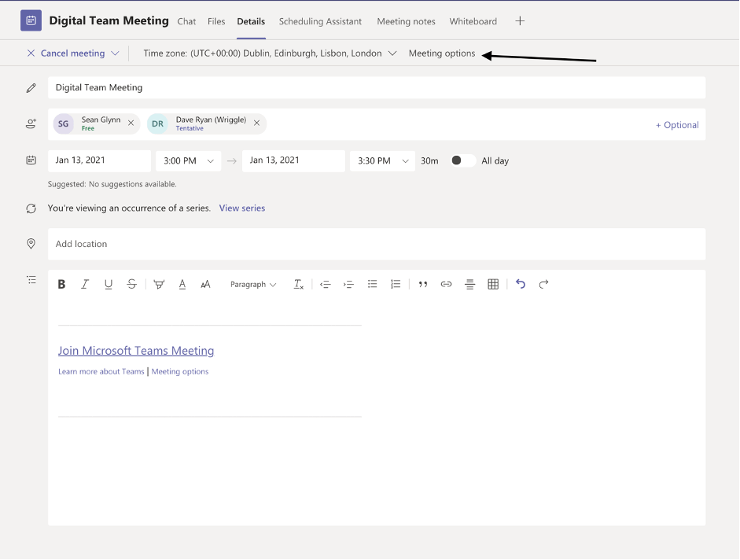This screenshot has height=560, width=740.
Task: Insert a quote block
Action: tap(423, 284)
